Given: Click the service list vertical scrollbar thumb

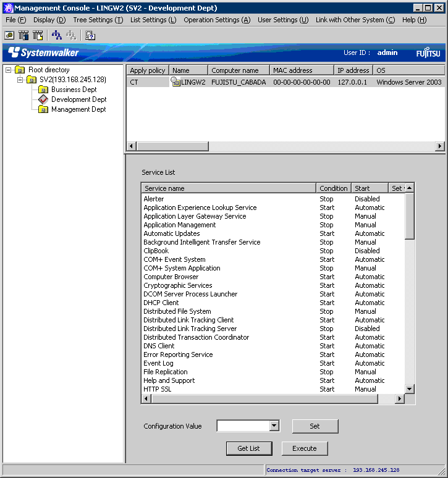Looking at the screenshot, I should point(410,216).
